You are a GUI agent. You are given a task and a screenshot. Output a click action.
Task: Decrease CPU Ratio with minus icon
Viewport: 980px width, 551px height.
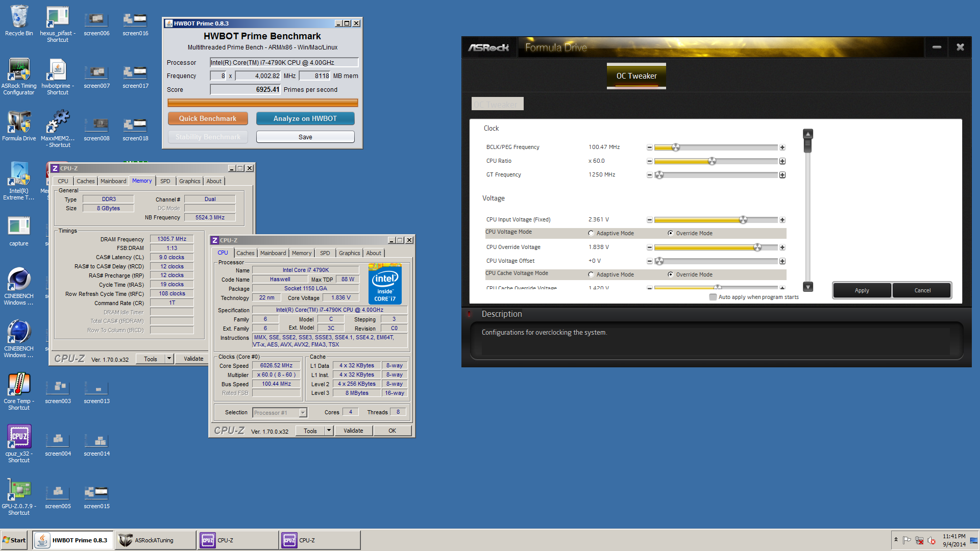(x=649, y=161)
